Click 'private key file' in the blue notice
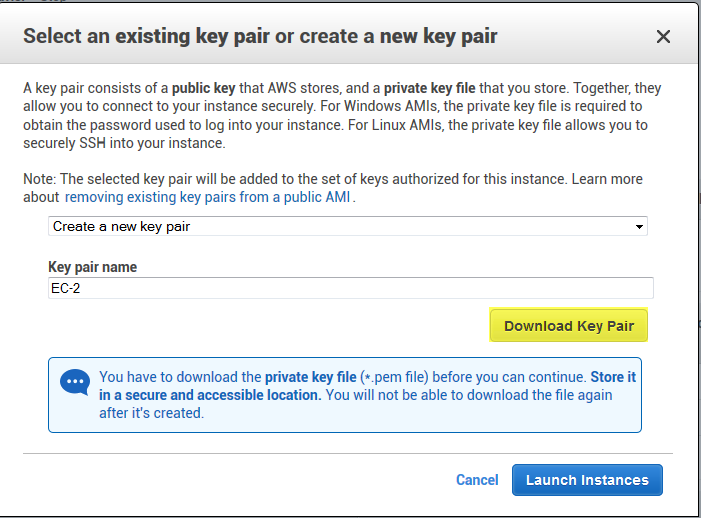 311,377
